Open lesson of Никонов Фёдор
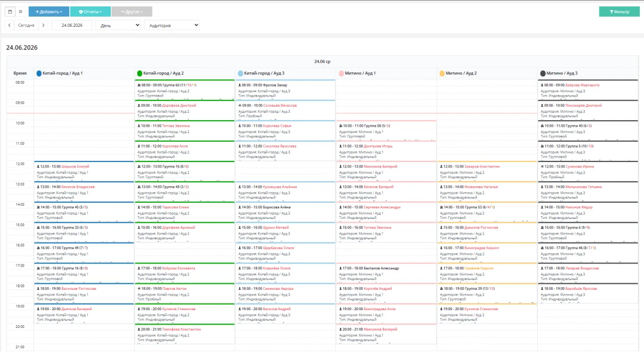Screen dimensions: 644x352 588,212
